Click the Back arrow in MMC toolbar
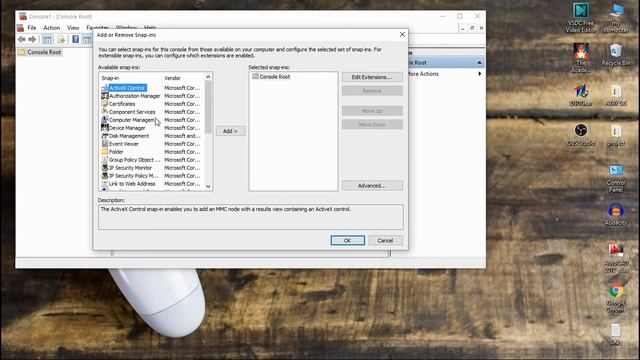The height and width of the screenshot is (360, 640). coord(22,39)
